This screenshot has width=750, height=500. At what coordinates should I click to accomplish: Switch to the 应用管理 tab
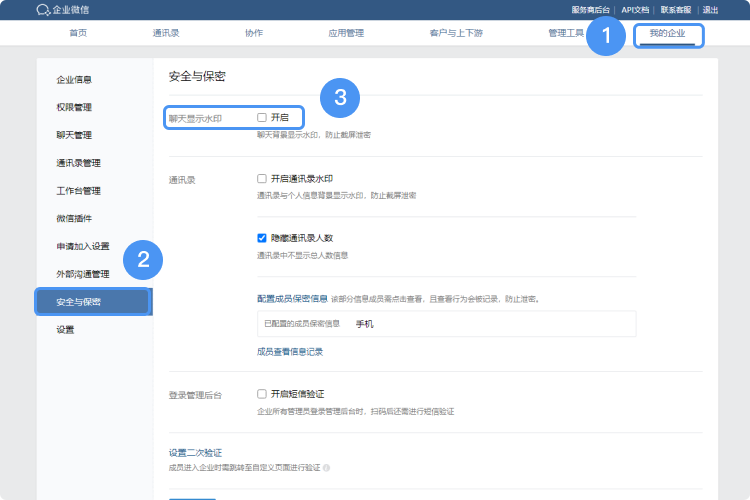346,34
